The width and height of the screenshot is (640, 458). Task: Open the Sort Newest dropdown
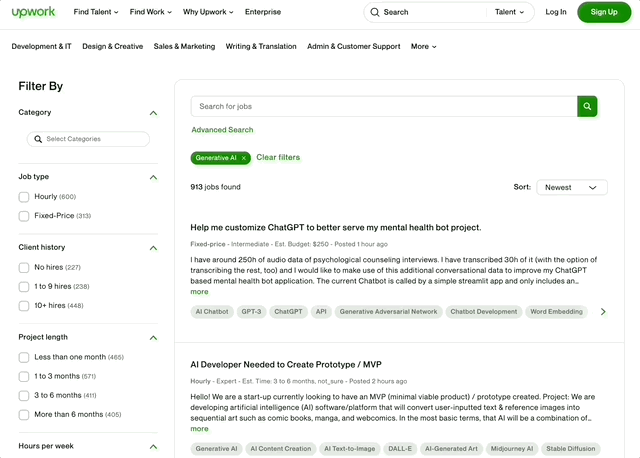pos(572,187)
